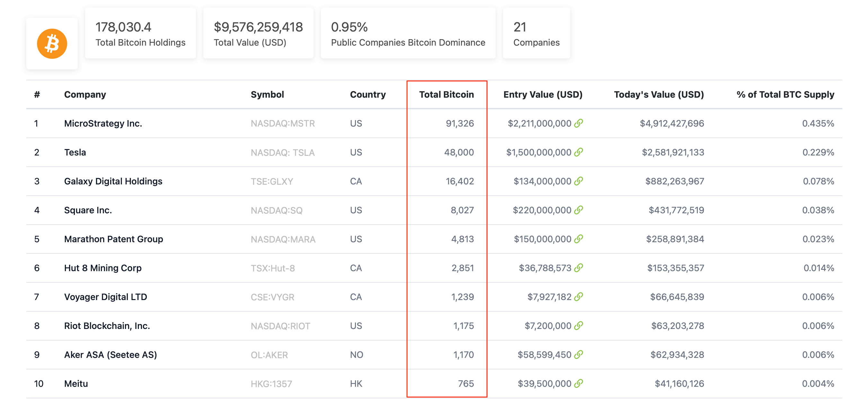Click the HKG:1357 symbol
The width and height of the screenshot is (868, 399).
271,384
